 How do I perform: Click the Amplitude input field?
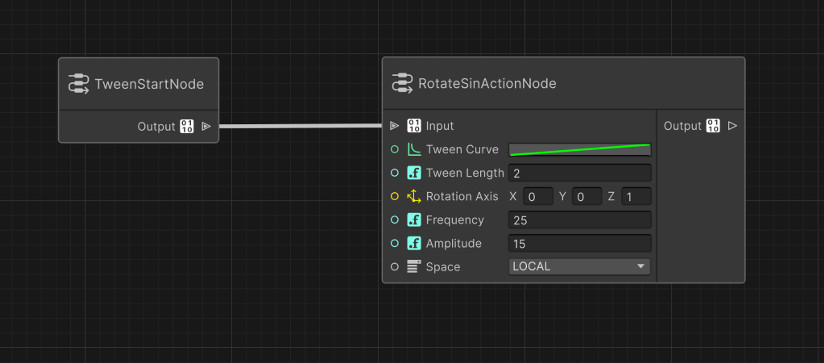tap(580, 243)
